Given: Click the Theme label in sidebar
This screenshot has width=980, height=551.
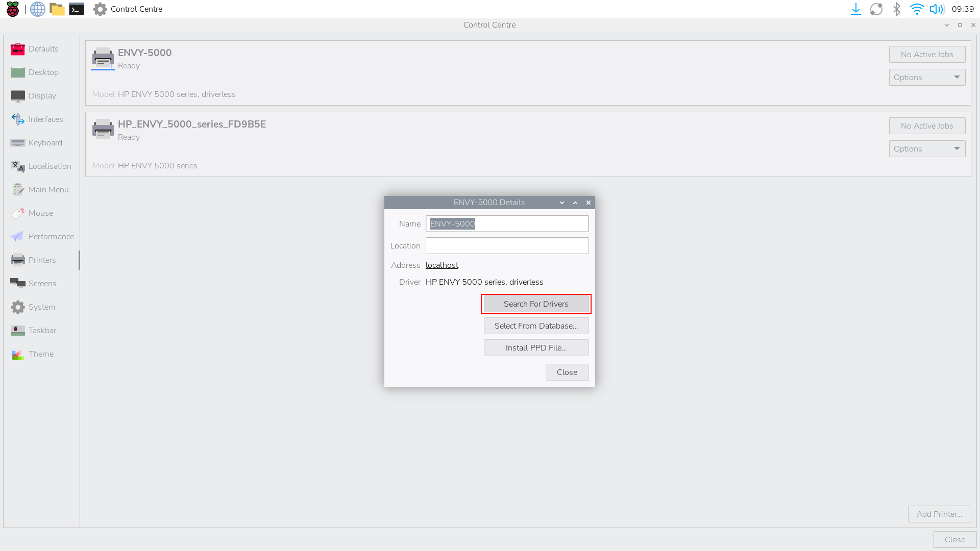Looking at the screenshot, I should (x=41, y=354).
